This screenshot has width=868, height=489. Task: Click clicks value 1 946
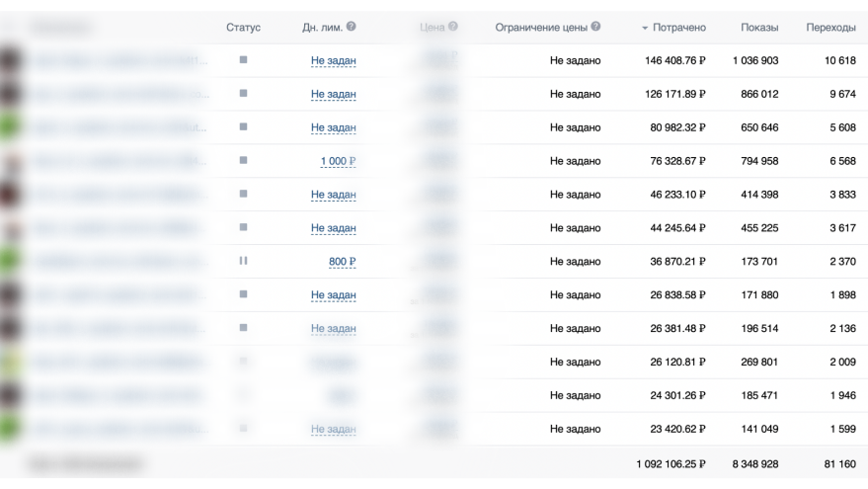(842, 395)
